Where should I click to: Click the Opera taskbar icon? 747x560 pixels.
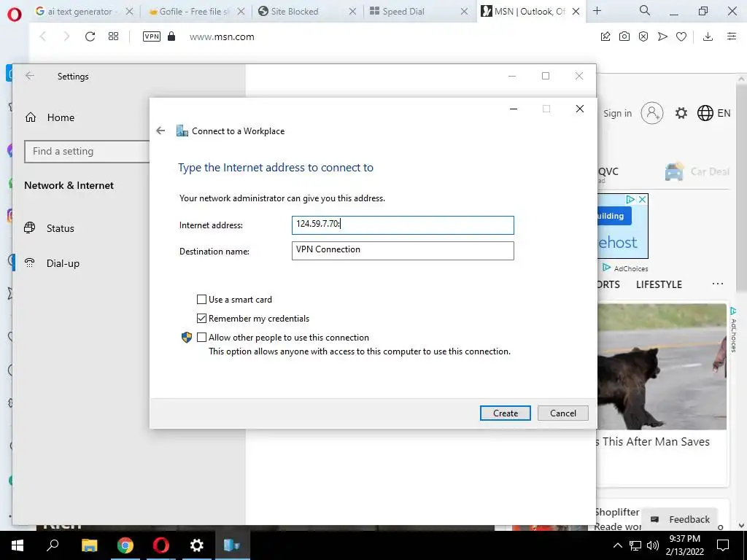coord(161,545)
